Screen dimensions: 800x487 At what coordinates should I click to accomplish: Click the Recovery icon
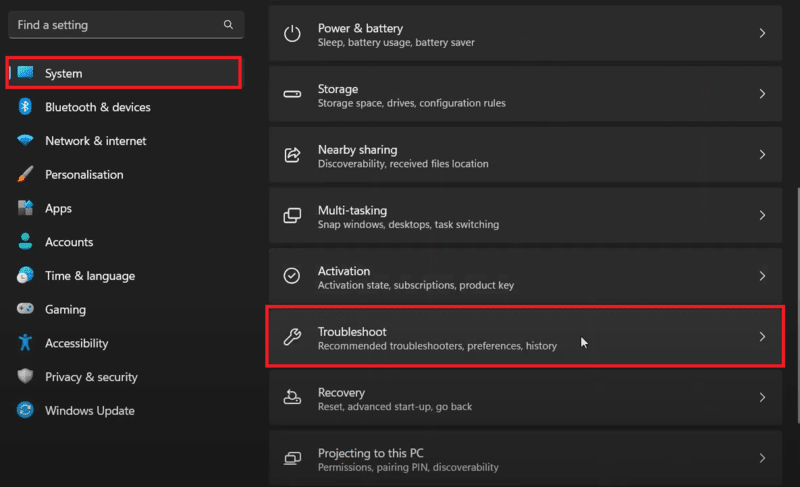pos(292,398)
